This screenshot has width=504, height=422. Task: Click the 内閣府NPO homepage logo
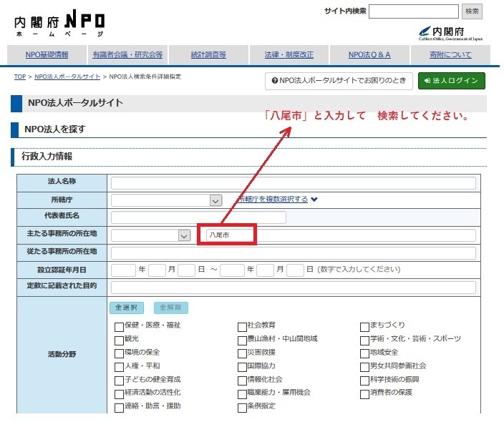pyautogui.click(x=59, y=23)
